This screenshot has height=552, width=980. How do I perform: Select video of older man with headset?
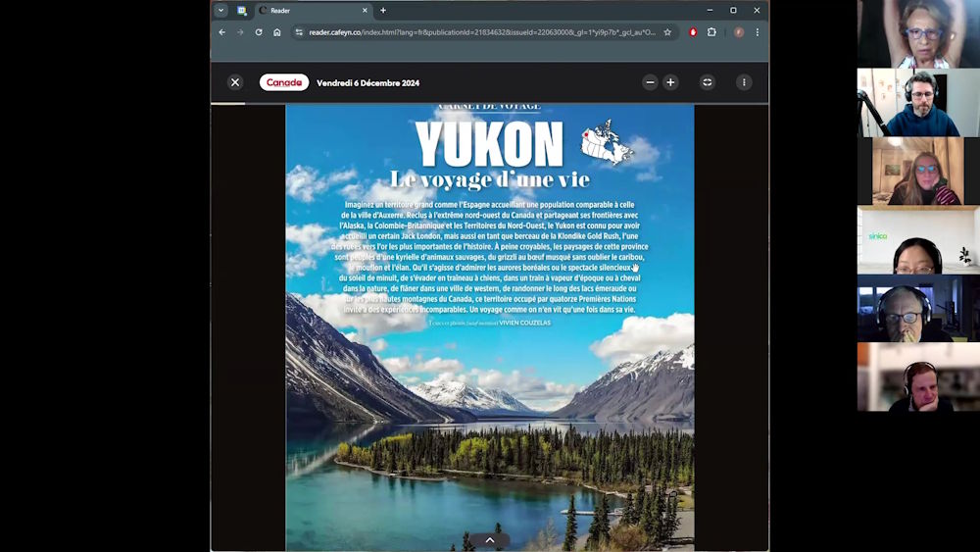(918, 308)
